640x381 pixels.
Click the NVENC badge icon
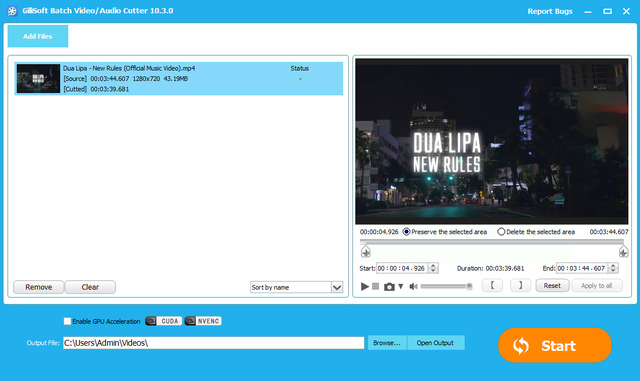tap(203, 321)
